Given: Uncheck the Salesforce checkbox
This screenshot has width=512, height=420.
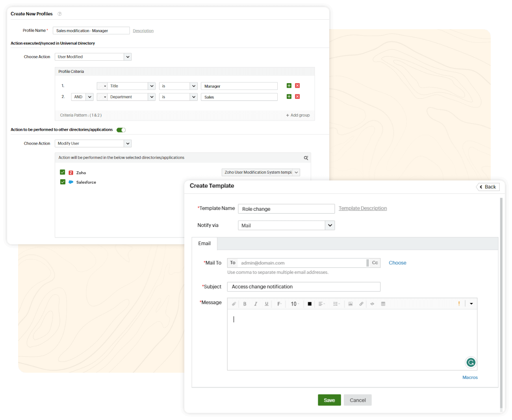Looking at the screenshot, I should click(62, 182).
